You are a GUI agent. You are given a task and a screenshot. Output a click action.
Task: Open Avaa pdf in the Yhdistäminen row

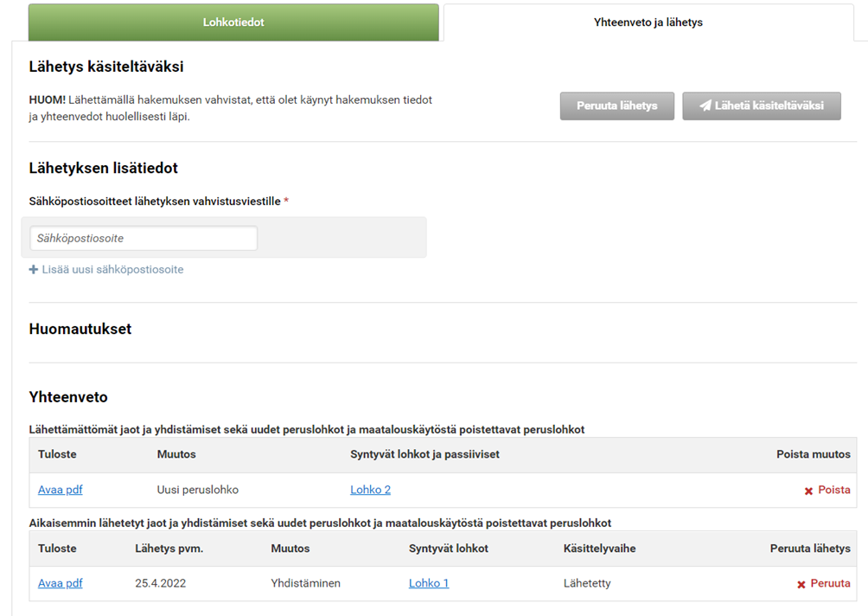61,583
